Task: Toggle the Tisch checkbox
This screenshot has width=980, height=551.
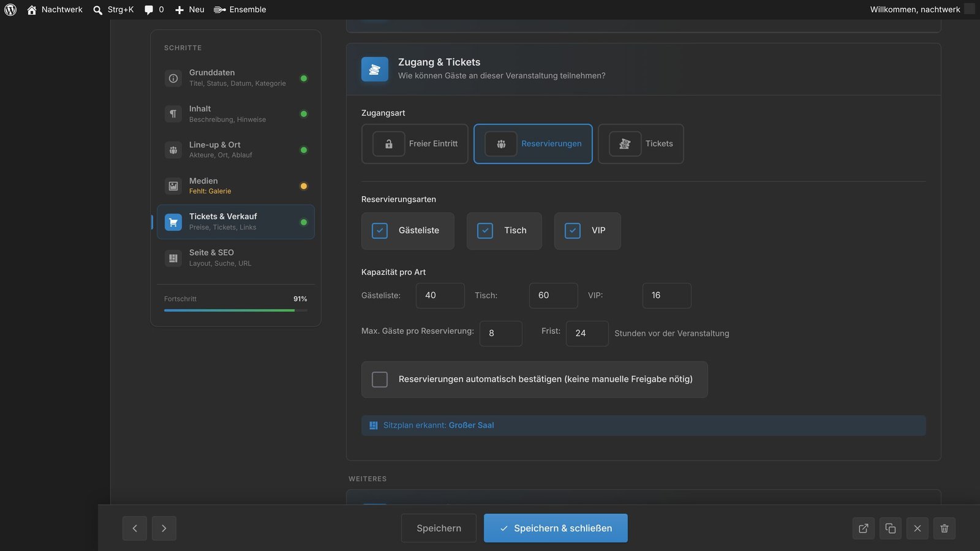Action: pos(485,231)
